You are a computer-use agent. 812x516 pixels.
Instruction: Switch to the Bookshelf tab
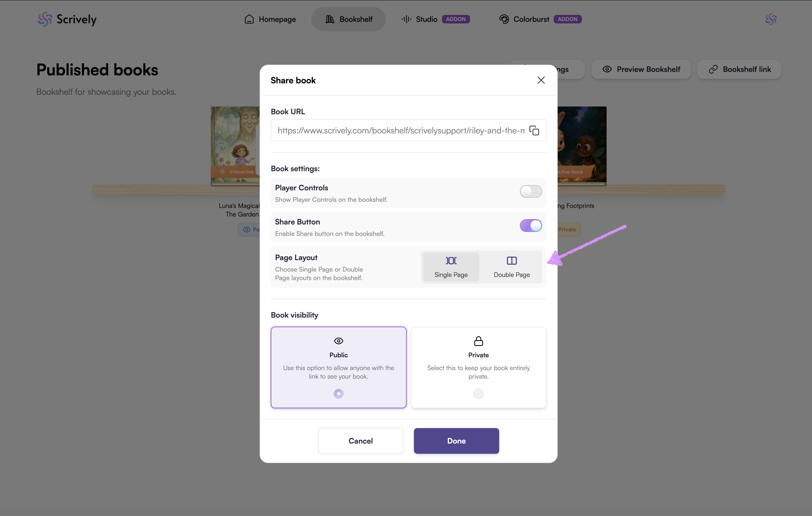348,19
